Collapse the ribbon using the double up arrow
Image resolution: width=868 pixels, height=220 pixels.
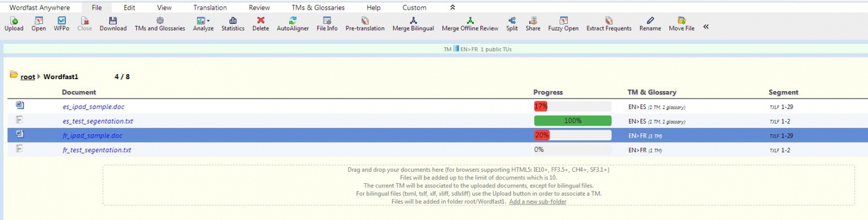453,8
